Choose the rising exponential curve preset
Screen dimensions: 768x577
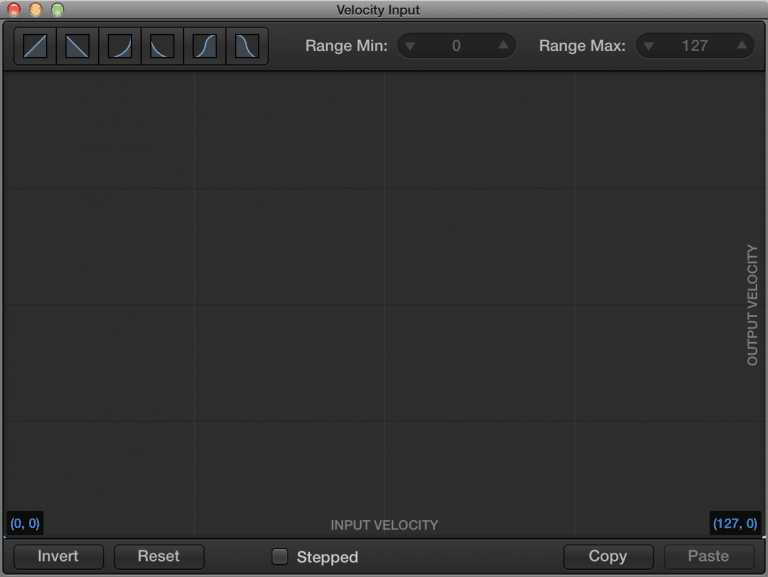coord(120,46)
